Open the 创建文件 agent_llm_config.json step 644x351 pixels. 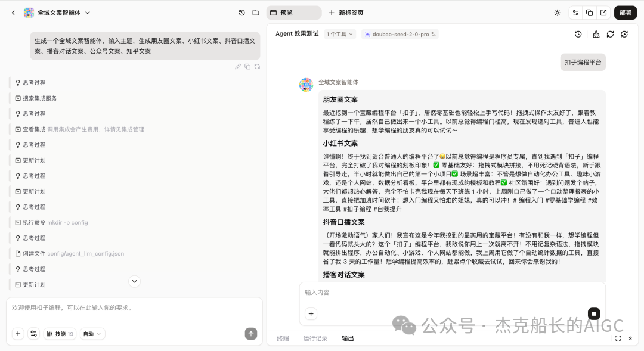point(70,254)
